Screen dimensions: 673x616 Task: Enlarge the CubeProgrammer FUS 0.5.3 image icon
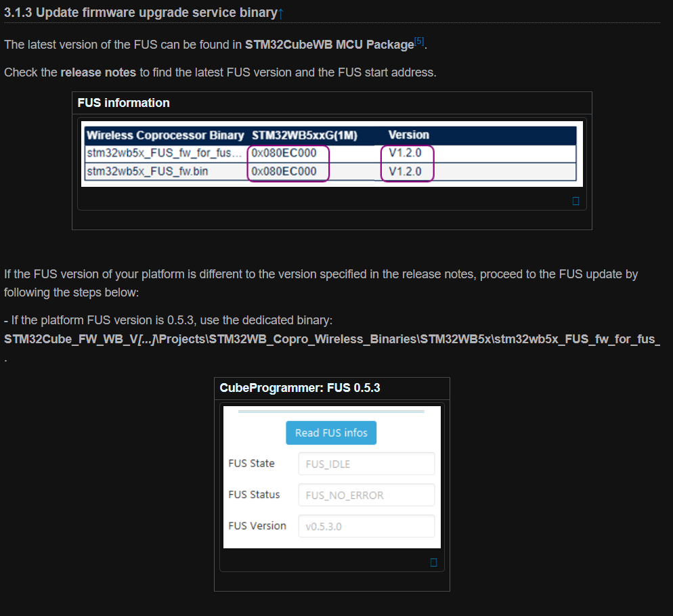click(433, 563)
